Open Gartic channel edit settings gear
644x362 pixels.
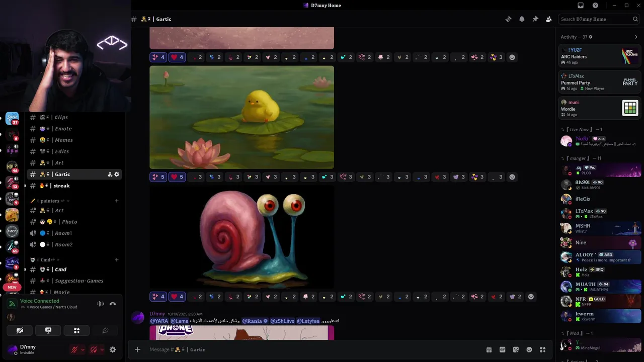(x=117, y=174)
